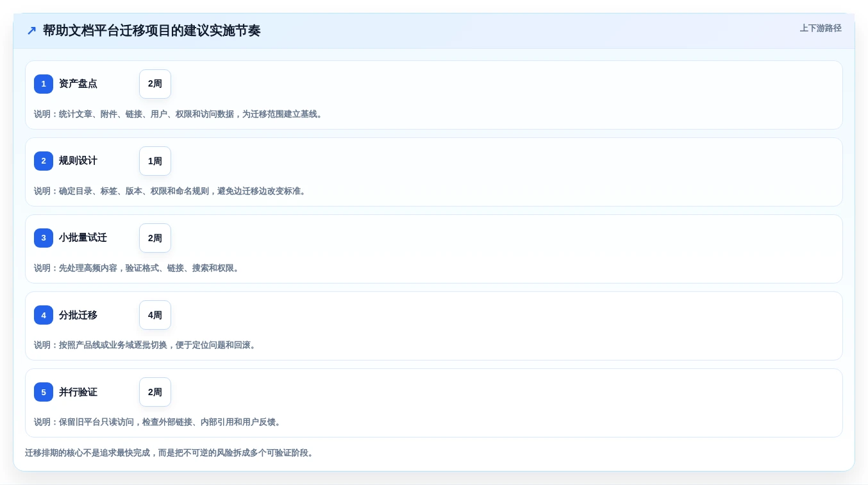Click the step 3 number badge

[x=44, y=238]
